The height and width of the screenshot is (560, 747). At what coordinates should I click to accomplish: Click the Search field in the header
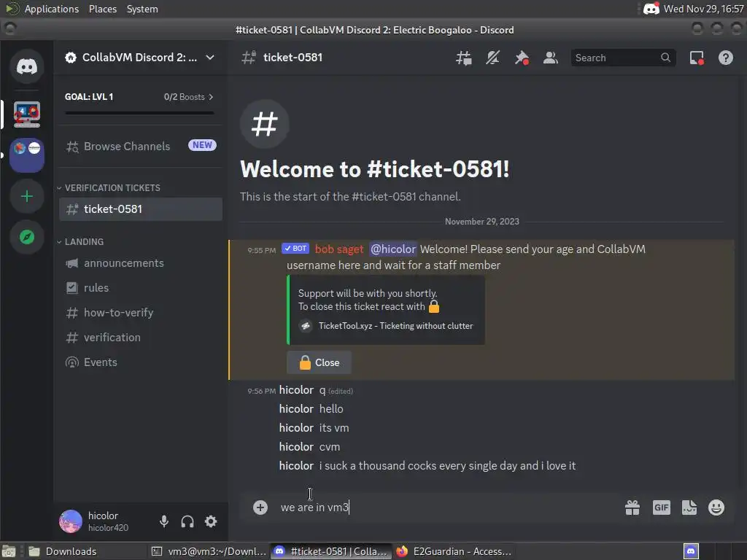pos(623,58)
